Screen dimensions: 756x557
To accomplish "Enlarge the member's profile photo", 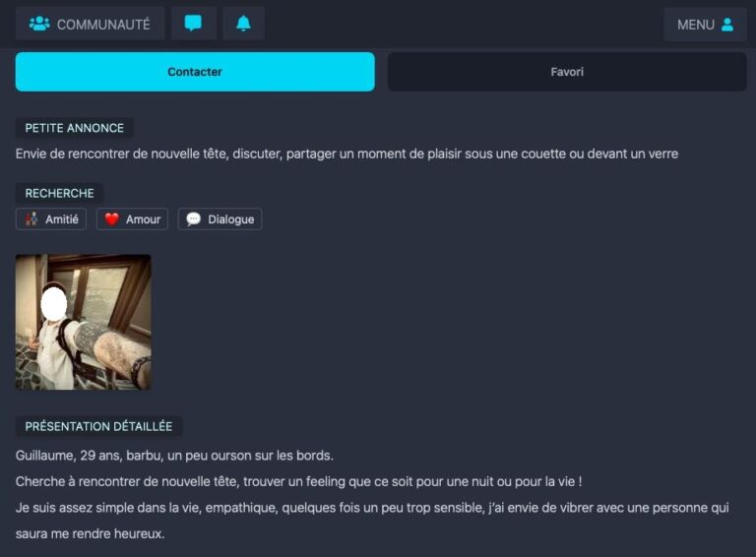I will coord(84,322).
